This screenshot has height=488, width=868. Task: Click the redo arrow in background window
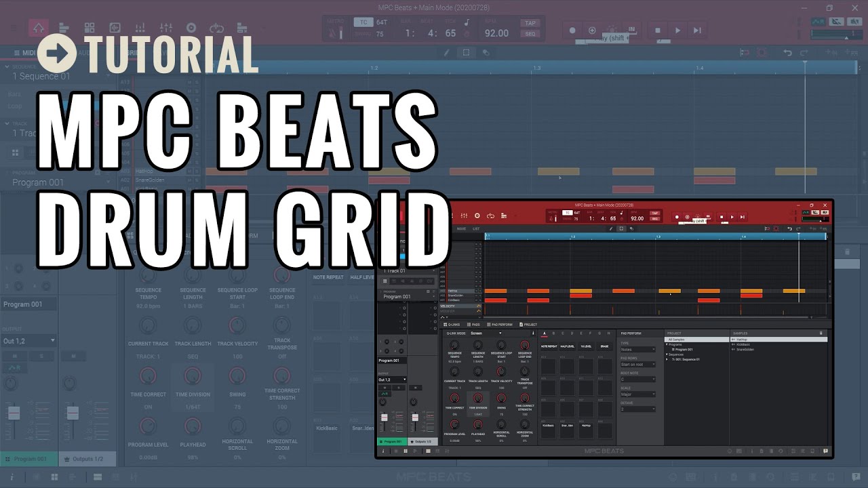804,53
